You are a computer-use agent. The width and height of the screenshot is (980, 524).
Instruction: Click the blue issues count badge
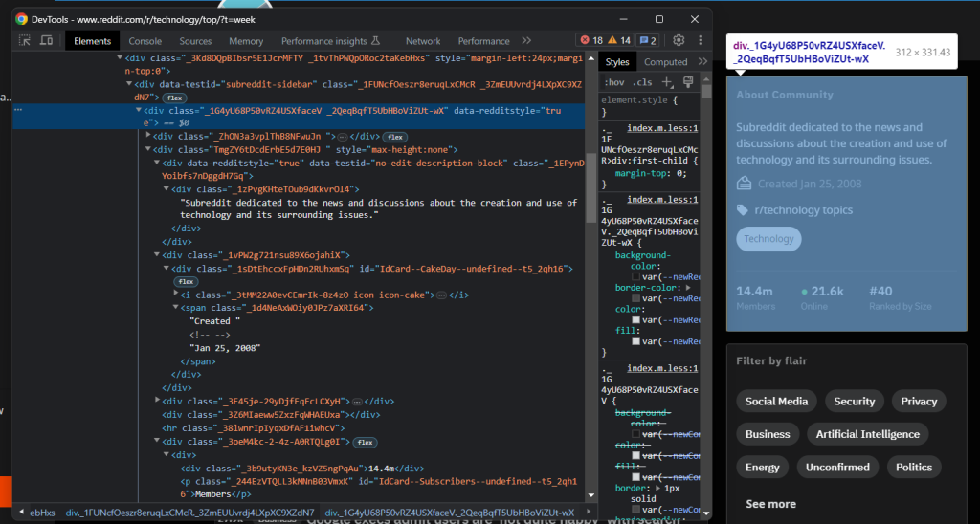pyautogui.click(x=648, y=40)
